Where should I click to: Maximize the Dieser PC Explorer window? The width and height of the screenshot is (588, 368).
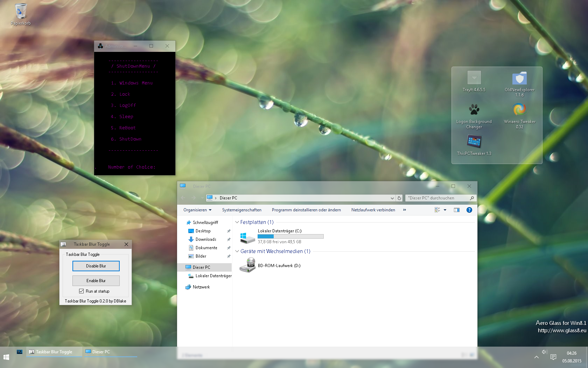(x=453, y=186)
